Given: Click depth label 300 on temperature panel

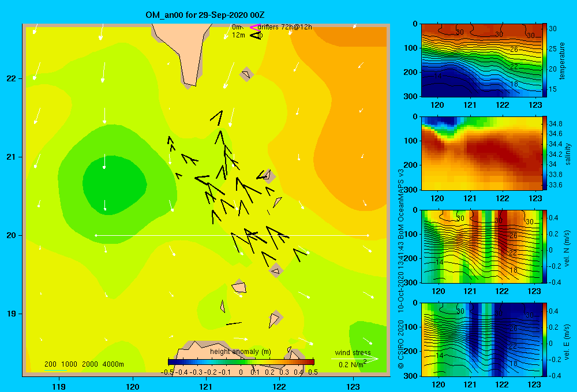Looking at the screenshot, I should [411, 96].
